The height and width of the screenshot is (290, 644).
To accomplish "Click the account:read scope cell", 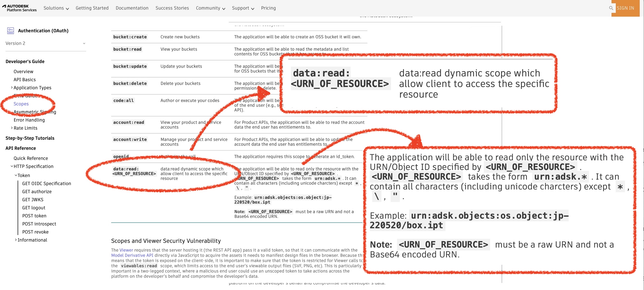I will point(128,122).
